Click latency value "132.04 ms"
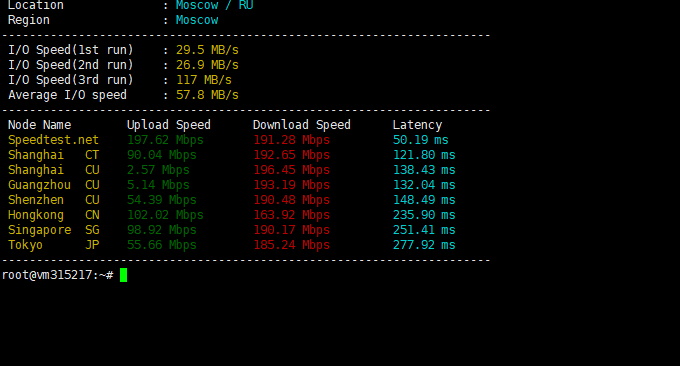Screen dimensions: 680x366 [x=424, y=185]
